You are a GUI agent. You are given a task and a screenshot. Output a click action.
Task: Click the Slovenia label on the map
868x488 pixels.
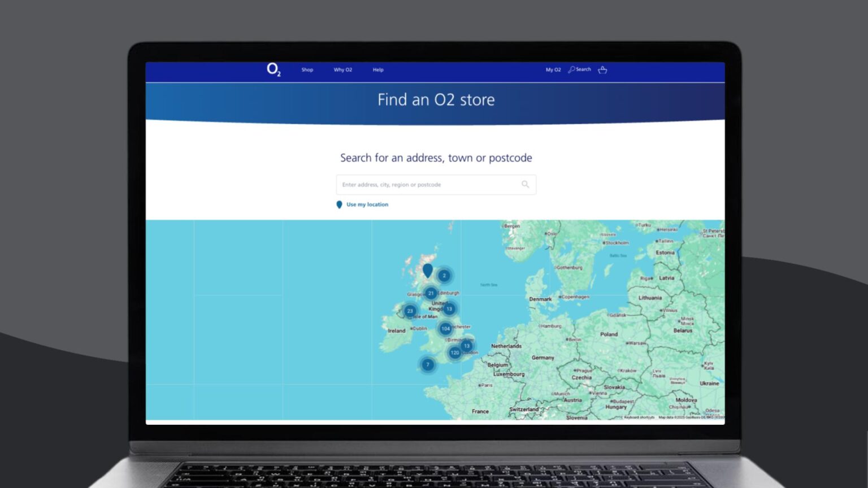pos(577,417)
